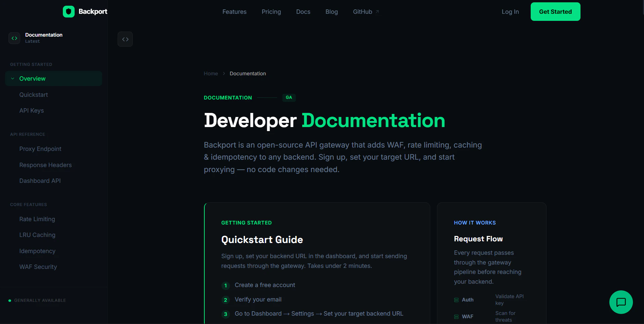644x324 pixels.
Task: Click the Get Started button
Action: [555, 11]
